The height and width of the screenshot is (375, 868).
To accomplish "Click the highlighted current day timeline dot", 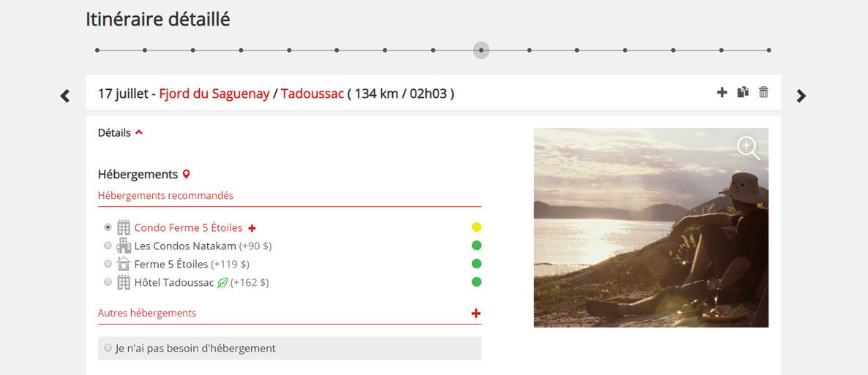I will pos(481,50).
